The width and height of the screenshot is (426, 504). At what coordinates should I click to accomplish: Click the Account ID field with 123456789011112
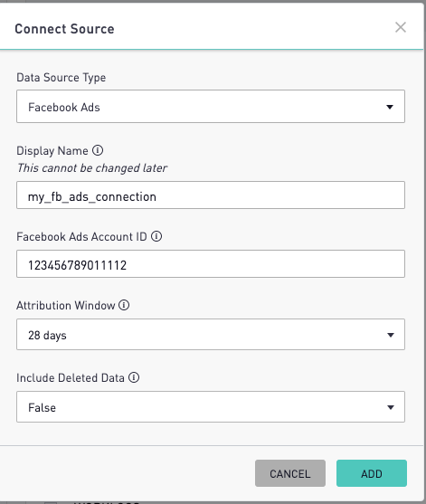point(211,264)
